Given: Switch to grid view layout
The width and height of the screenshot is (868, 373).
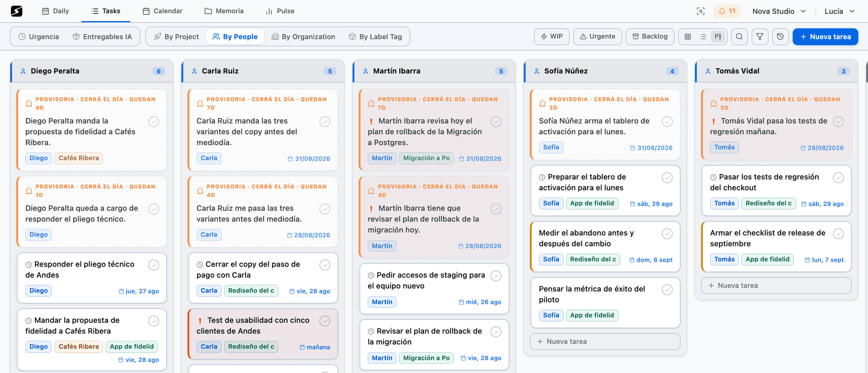Looking at the screenshot, I should (x=688, y=36).
